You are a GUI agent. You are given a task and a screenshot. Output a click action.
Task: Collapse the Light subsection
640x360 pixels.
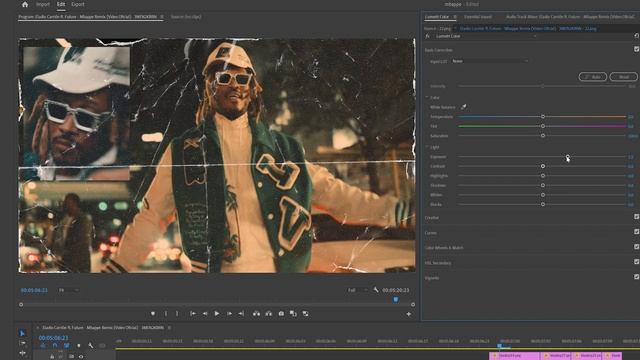tap(427, 147)
